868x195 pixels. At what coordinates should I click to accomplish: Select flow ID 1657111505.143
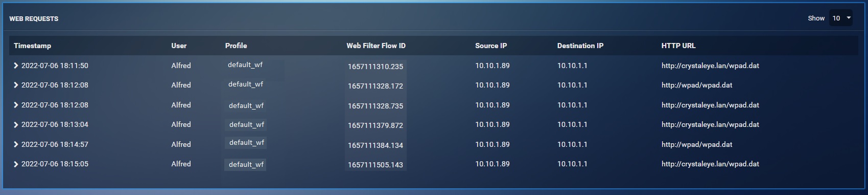pyautogui.click(x=376, y=165)
